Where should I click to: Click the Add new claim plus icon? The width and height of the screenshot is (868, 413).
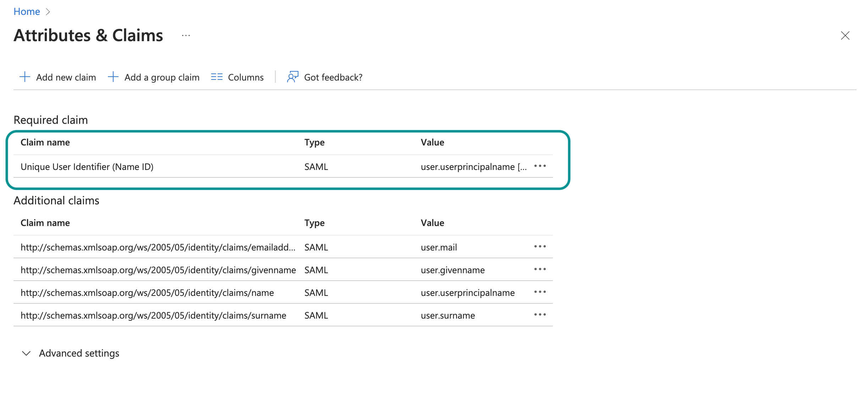pos(25,77)
